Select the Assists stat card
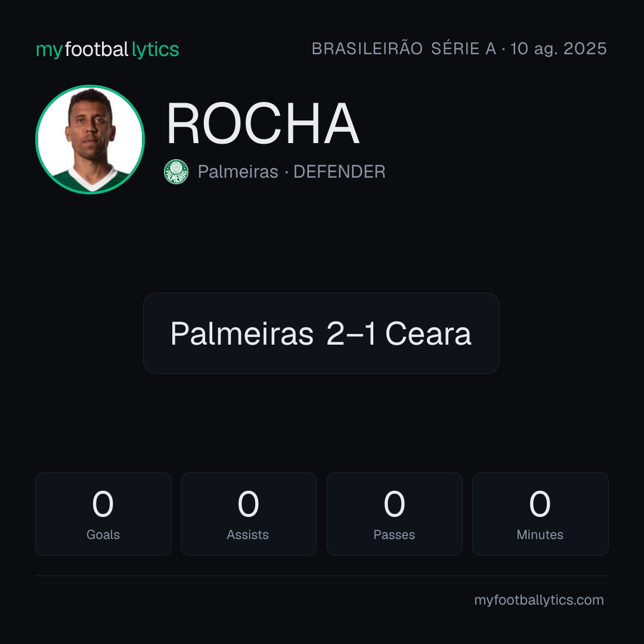Screen dimensions: 644x644 point(249,514)
